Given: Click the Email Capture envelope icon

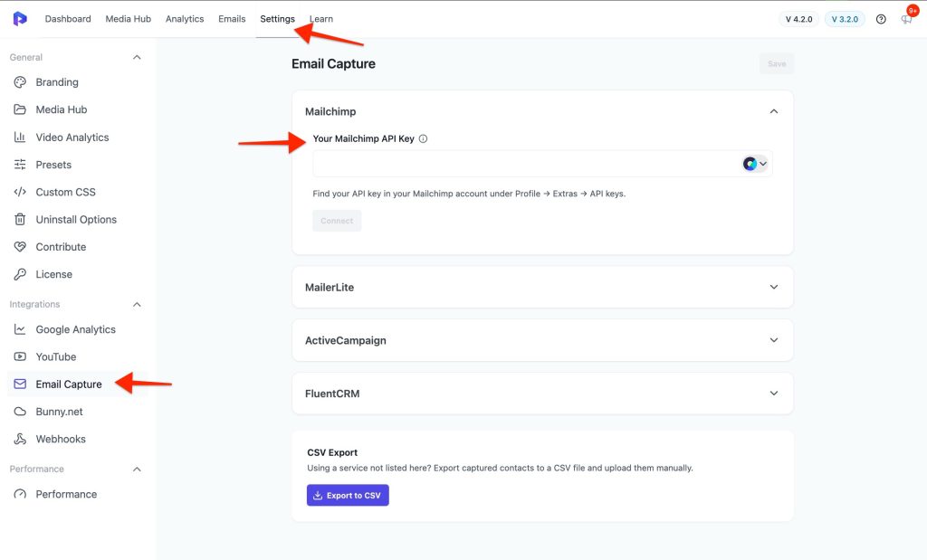Looking at the screenshot, I should tap(20, 384).
